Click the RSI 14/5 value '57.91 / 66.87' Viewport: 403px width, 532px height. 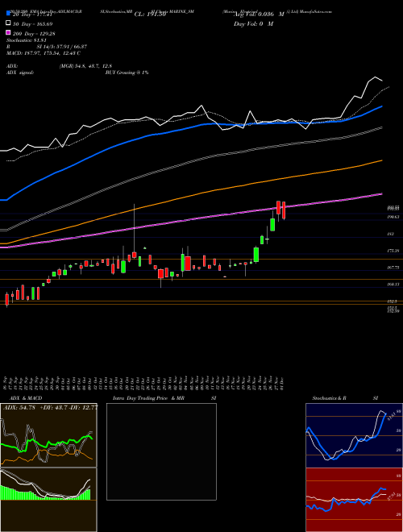(73, 47)
